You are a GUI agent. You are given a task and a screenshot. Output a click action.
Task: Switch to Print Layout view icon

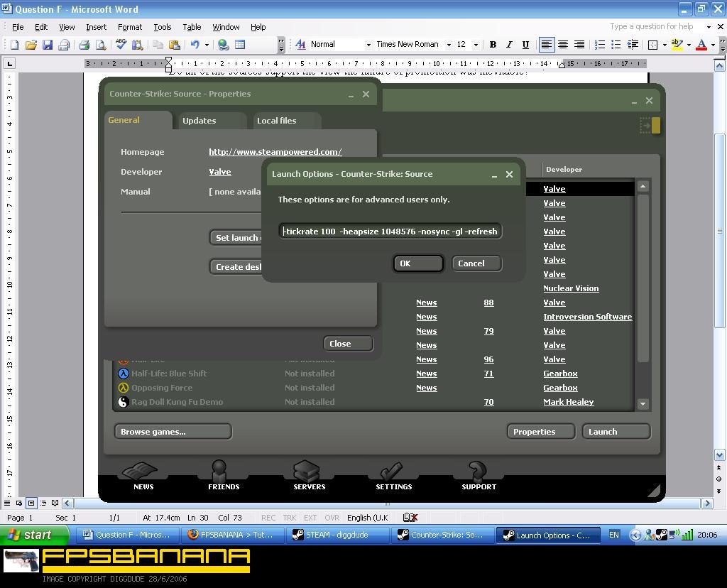[x=31, y=503]
